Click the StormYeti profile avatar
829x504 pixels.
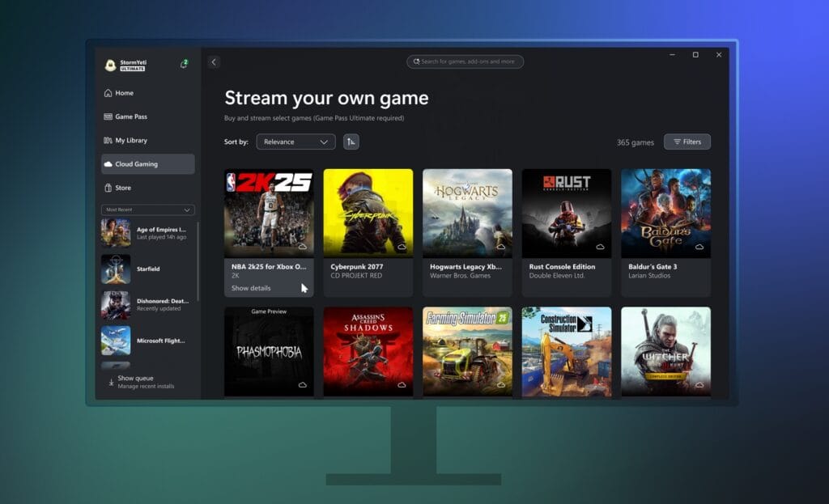coord(110,65)
